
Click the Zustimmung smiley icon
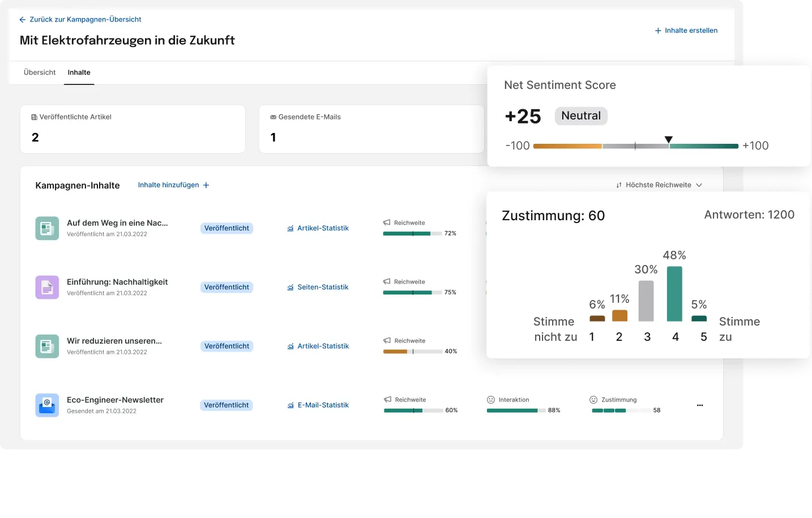click(x=593, y=399)
